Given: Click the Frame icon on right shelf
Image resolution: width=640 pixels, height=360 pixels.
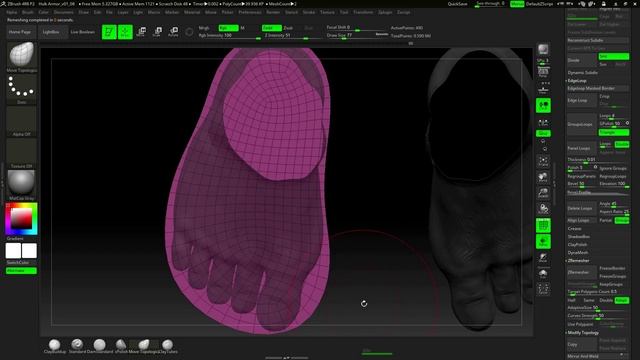Looking at the screenshot, I should click(543, 161).
